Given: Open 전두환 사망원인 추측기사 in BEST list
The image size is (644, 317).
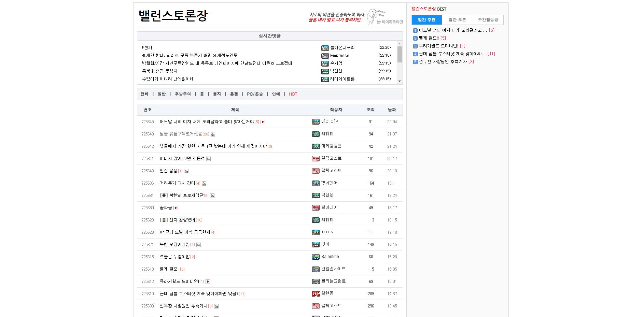Looking at the screenshot, I should click(443, 62).
